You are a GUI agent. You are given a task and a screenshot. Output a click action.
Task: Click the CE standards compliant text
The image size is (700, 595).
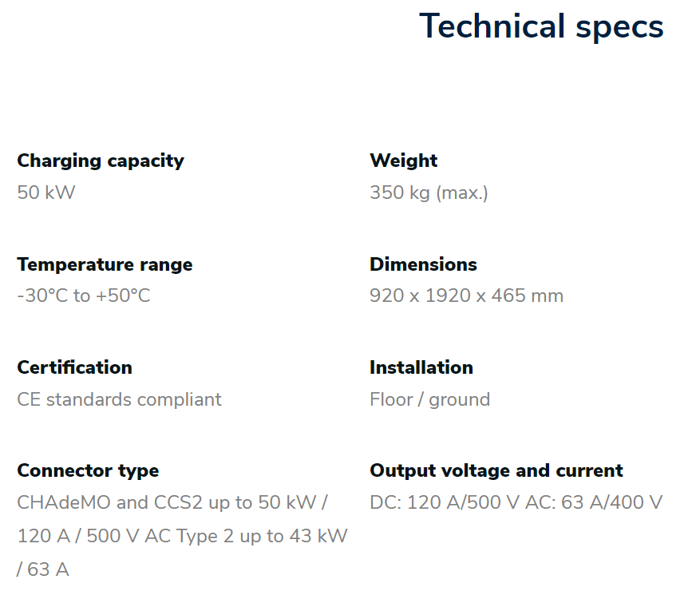(x=119, y=399)
